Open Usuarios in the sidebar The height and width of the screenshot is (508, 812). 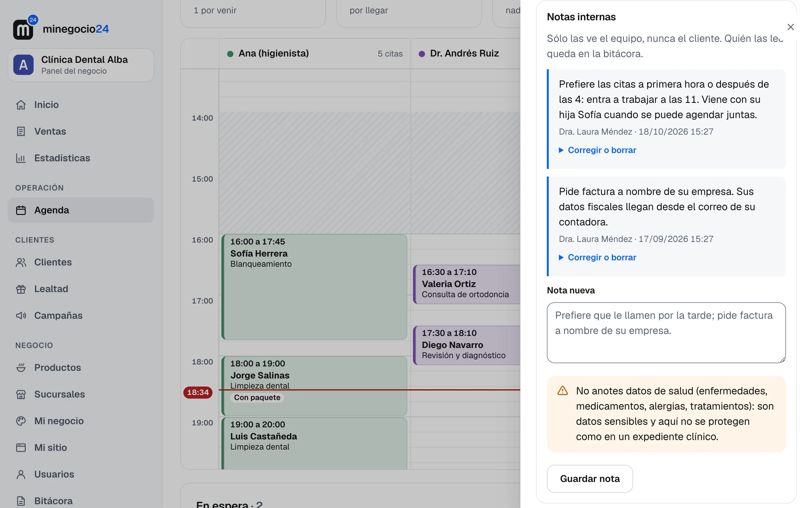[81, 474]
